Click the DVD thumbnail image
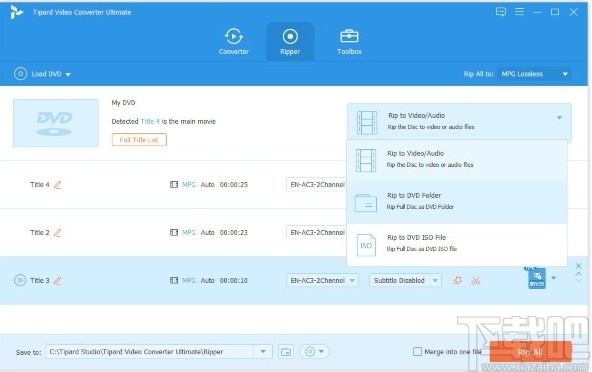This screenshot has width=592, height=372. click(56, 123)
